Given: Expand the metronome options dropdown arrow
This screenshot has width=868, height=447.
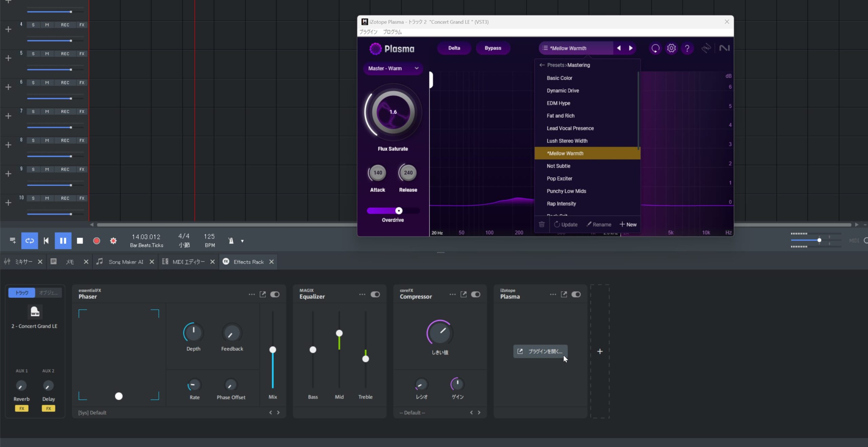Looking at the screenshot, I should tap(242, 241).
